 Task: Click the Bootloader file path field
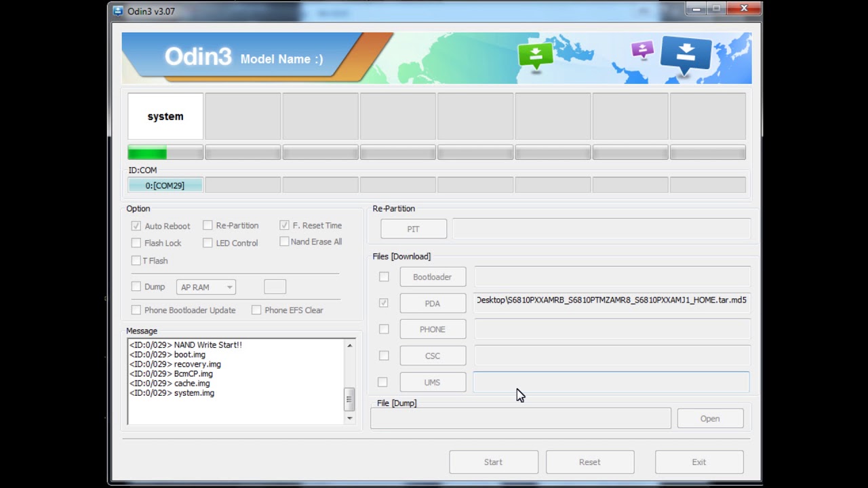612,277
